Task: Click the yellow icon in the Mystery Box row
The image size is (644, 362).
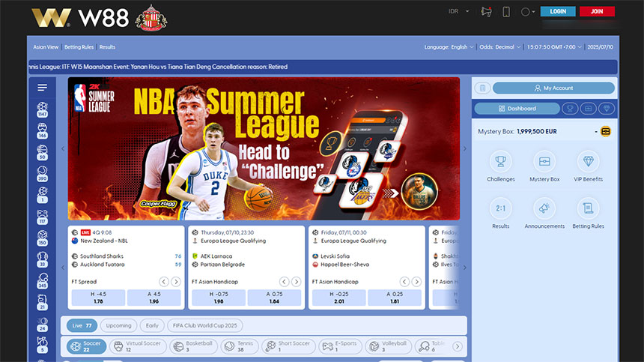Action: 605,131
